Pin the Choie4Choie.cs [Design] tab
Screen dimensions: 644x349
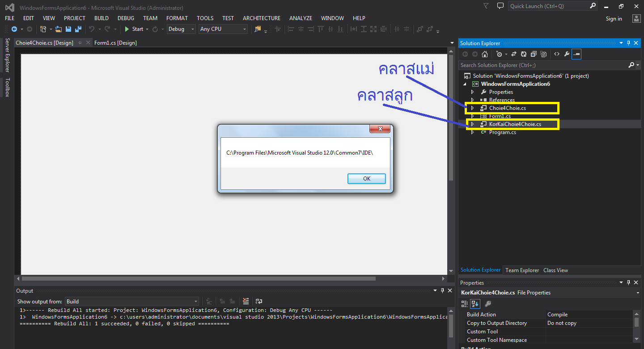point(80,43)
